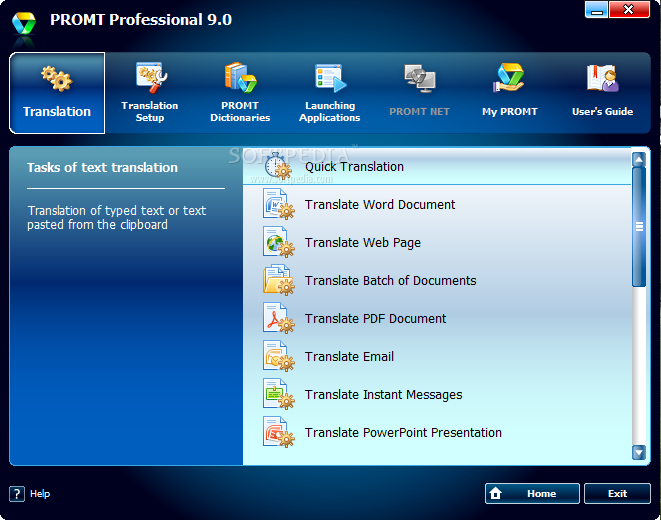Open the User's Guide tab label
Image resolution: width=661 pixels, height=520 pixels.
602,112
